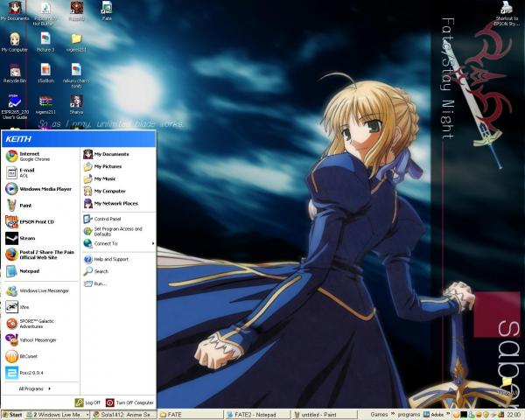Open AOL E-mail from Start menu
This screenshot has height=420, width=525.
click(x=41, y=172)
